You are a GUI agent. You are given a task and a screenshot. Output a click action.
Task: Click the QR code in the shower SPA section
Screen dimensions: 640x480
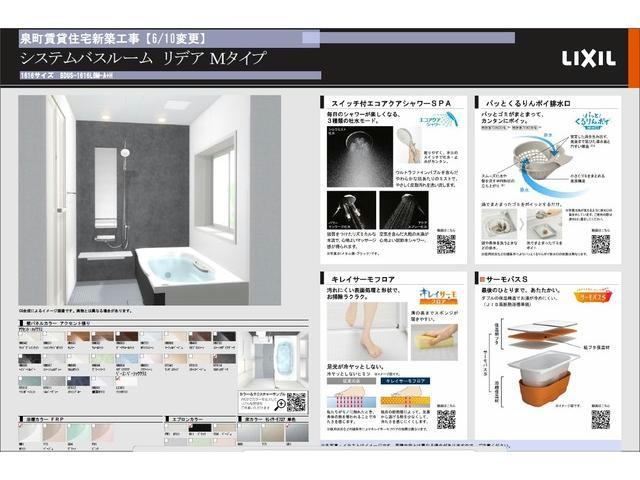coord(445,246)
